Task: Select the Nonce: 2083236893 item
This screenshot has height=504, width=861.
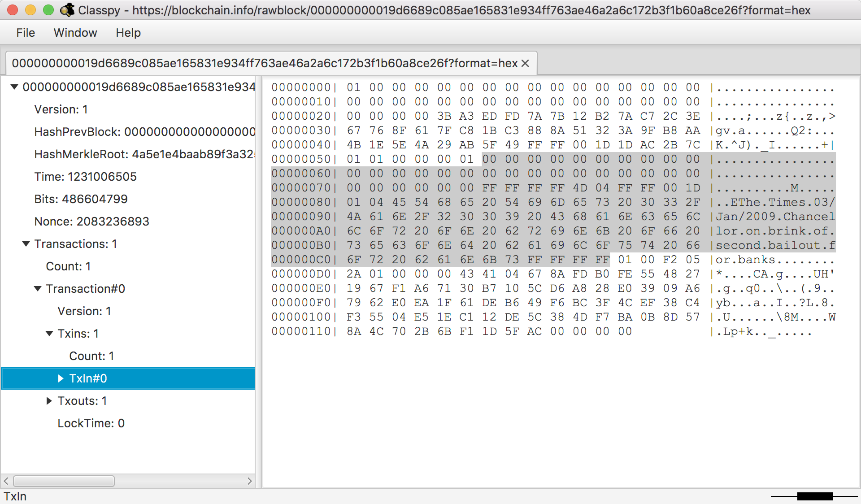Action: click(91, 222)
